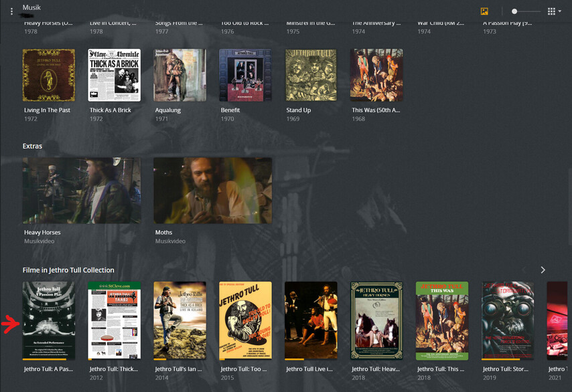
Task: Click the 1969 year under Stand Up
Action: click(x=293, y=119)
